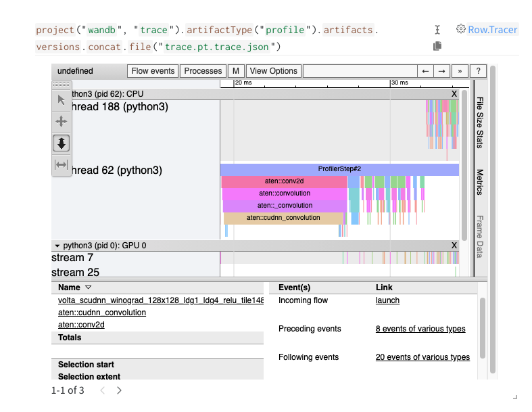Click the left arrow navigation button

[x=425, y=71]
